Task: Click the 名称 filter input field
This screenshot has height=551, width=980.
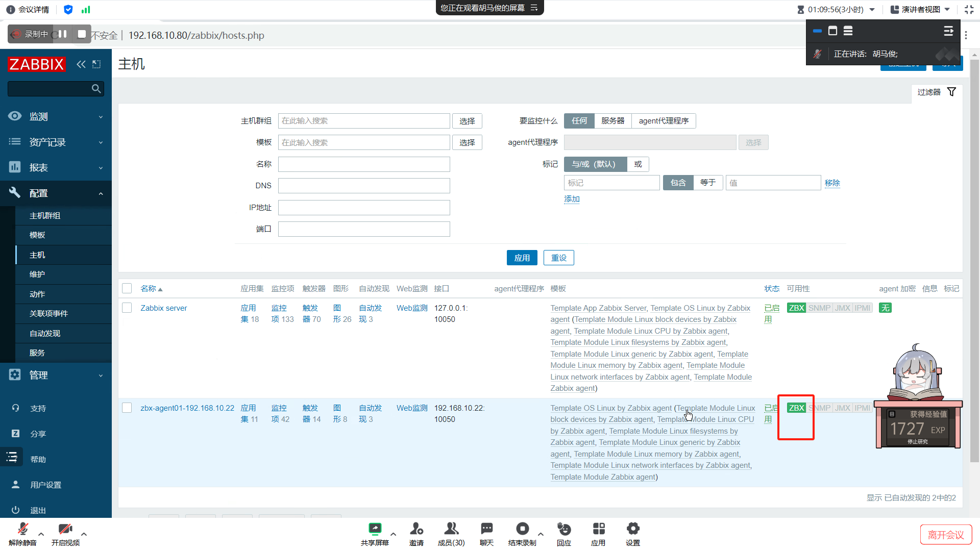Action: pyautogui.click(x=364, y=164)
